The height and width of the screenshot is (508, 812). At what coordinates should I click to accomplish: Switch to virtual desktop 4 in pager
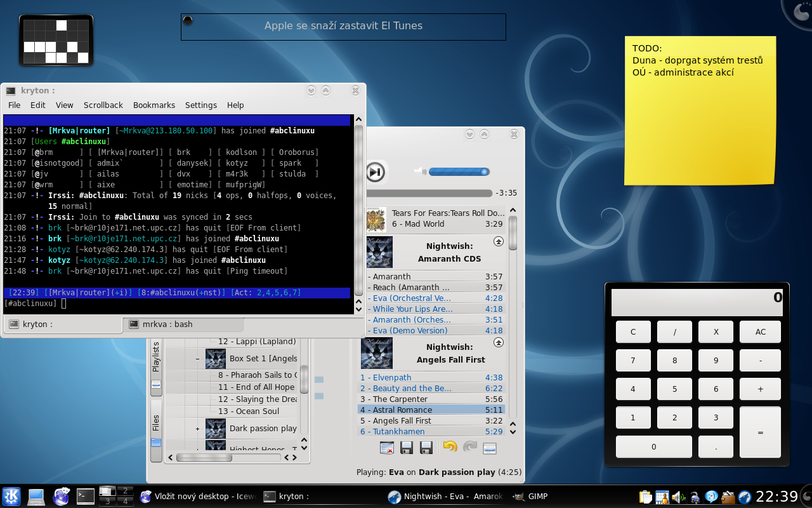126,501
